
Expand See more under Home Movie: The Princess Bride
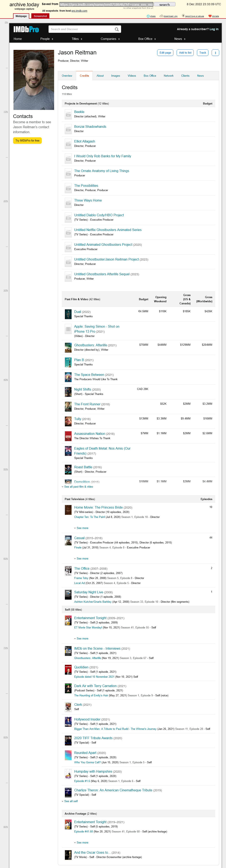(x=81, y=528)
